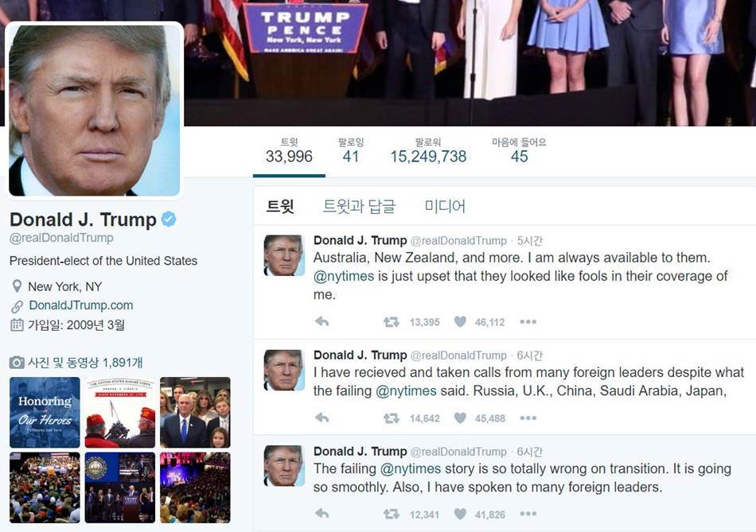Open more options on the third tweet
Screen dimensions: 756x532
click(x=528, y=514)
